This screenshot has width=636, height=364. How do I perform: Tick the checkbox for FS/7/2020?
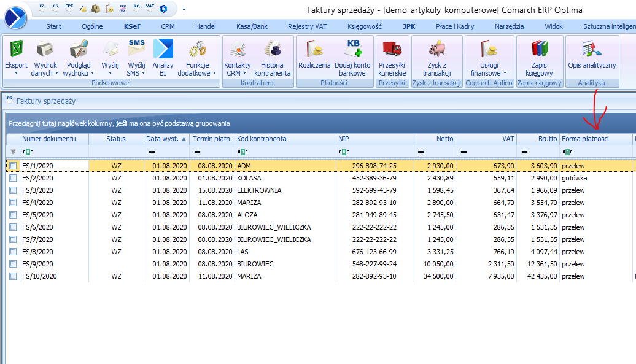click(x=13, y=239)
